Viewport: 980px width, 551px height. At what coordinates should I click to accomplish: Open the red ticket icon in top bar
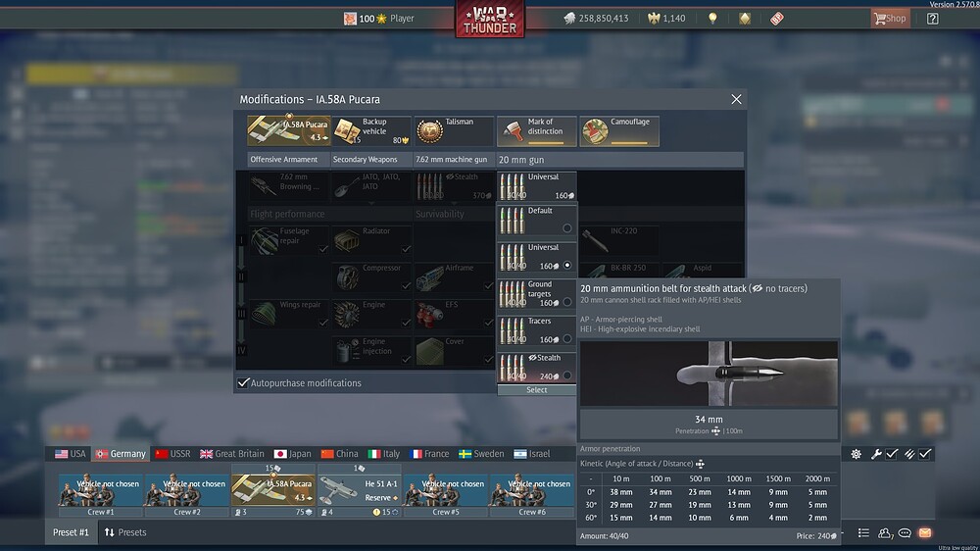776,19
